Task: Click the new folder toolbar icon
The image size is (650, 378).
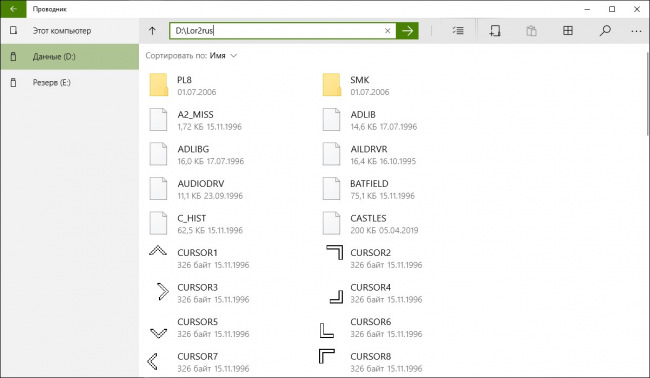Action: (x=495, y=31)
